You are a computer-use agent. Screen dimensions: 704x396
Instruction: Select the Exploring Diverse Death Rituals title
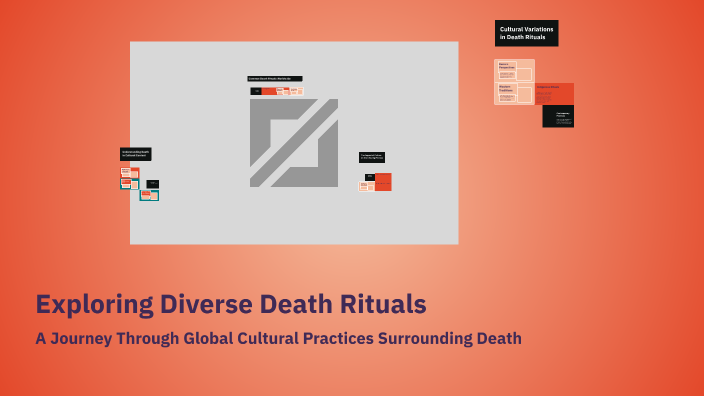tap(231, 304)
